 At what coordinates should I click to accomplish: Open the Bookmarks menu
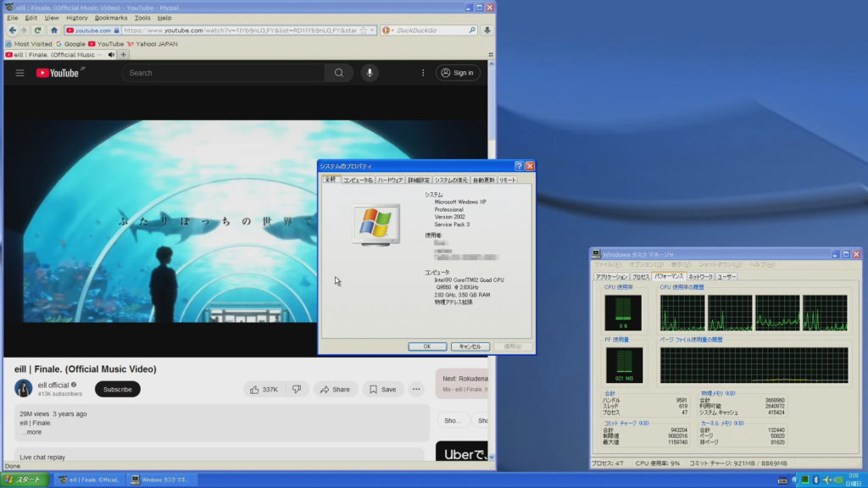[x=110, y=17]
